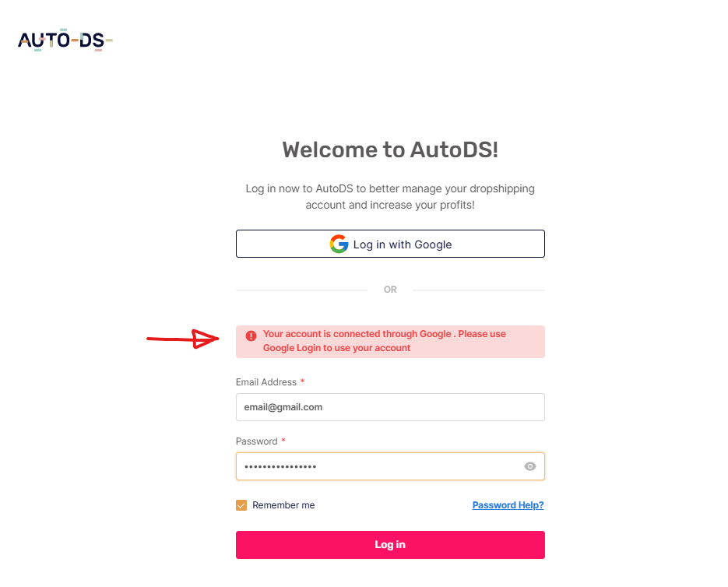Click the pink Log in button
Viewport: 728px width, 587px height.
(x=390, y=545)
